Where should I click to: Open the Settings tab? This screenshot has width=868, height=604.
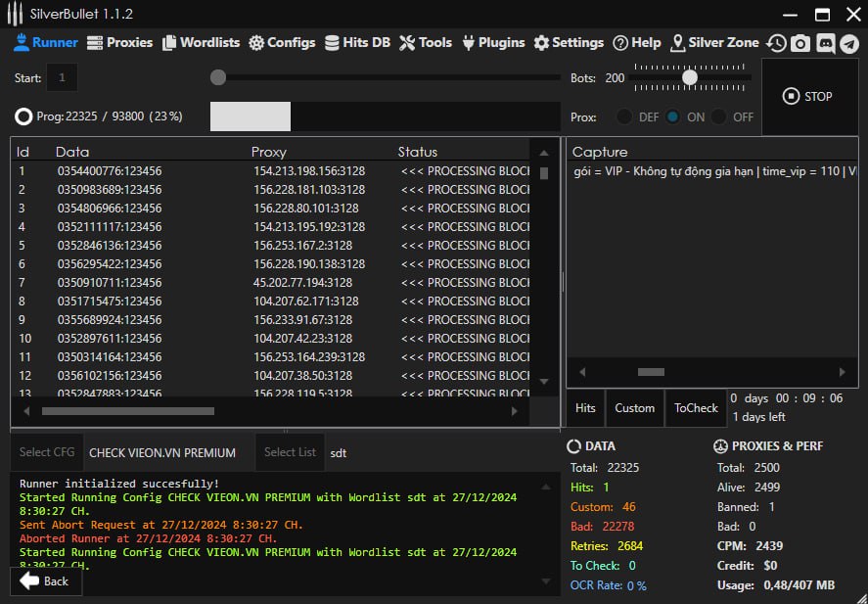point(569,43)
